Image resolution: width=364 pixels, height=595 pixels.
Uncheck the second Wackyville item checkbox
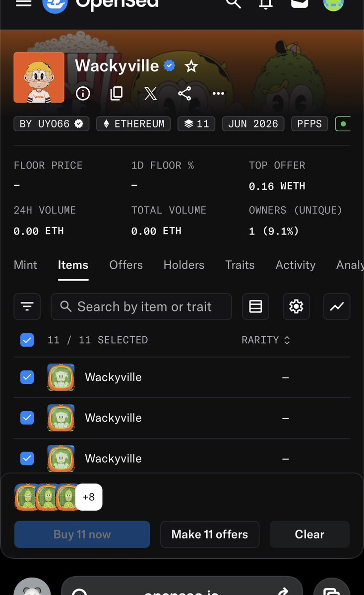pos(27,418)
